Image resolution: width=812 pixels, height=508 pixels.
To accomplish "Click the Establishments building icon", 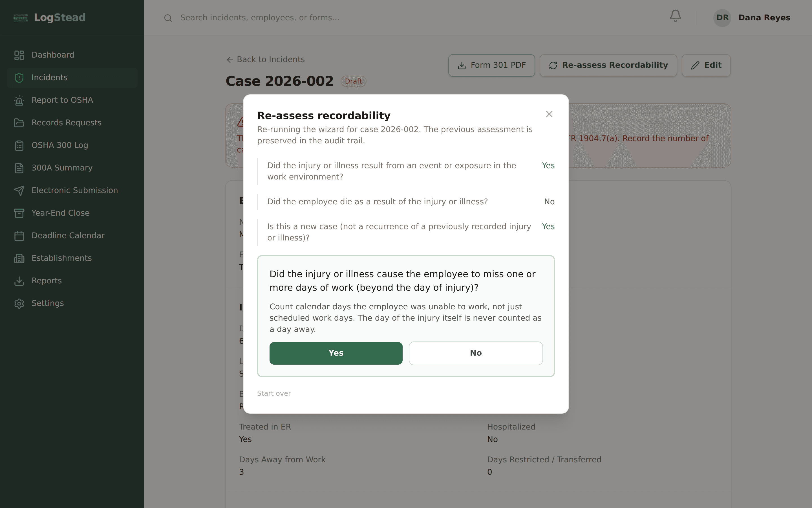I will [19, 258].
